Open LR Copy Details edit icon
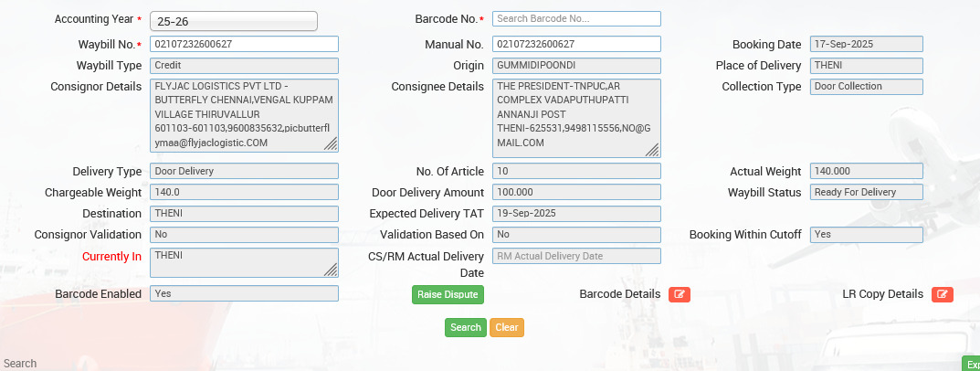Viewport: 980px width, 371px height. click(942, 294)
